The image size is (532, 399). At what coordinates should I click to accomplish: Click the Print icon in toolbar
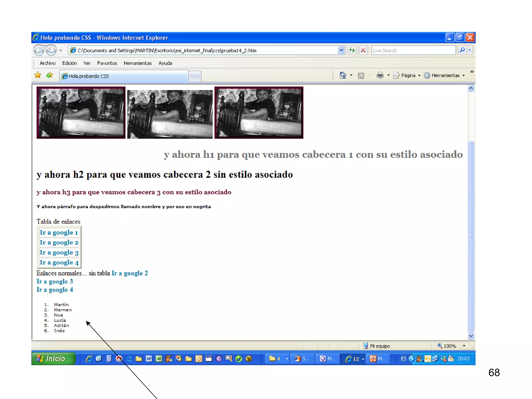[x=380, y=75]
